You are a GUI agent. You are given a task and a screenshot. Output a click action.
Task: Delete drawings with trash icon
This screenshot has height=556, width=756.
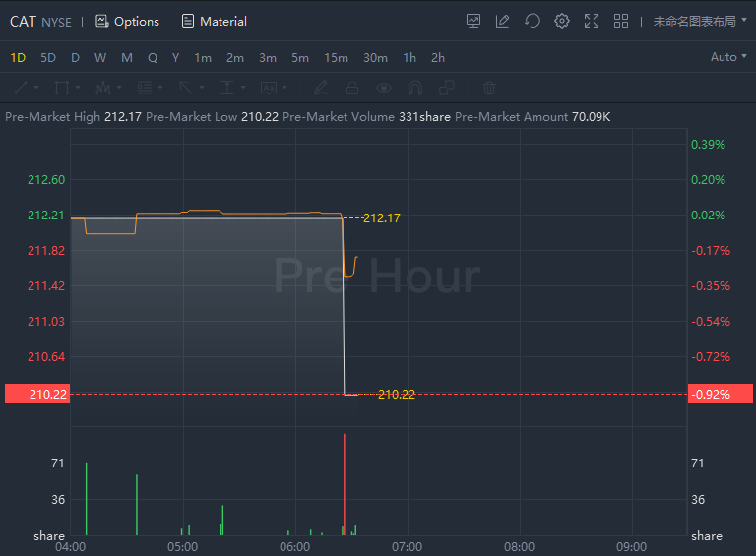pos(489,88)
